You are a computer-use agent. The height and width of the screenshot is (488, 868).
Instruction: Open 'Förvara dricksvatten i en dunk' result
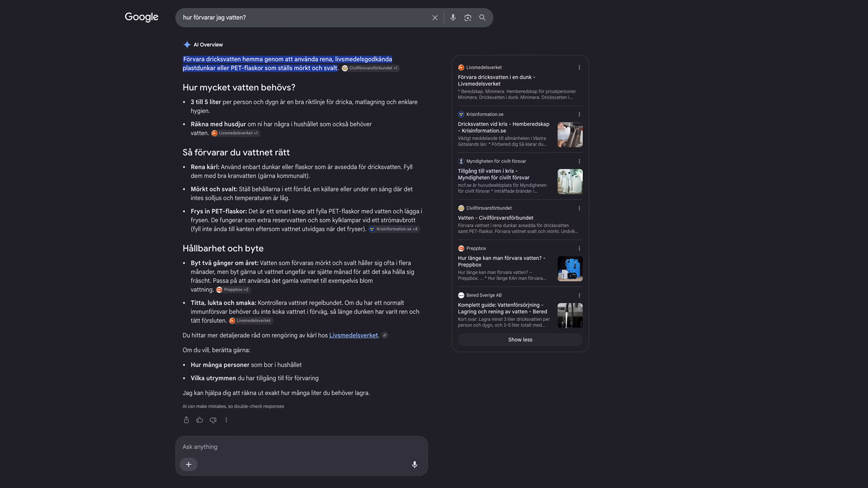(496, 80)
